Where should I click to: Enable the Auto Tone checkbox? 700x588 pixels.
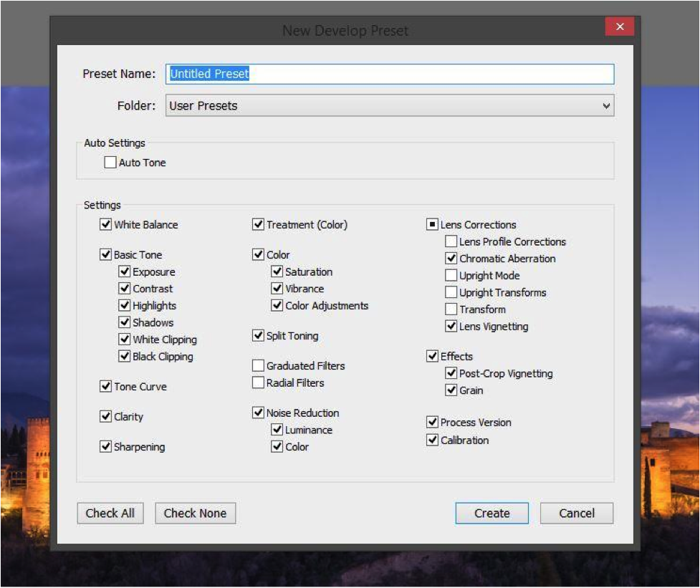(x=110, y=163)
